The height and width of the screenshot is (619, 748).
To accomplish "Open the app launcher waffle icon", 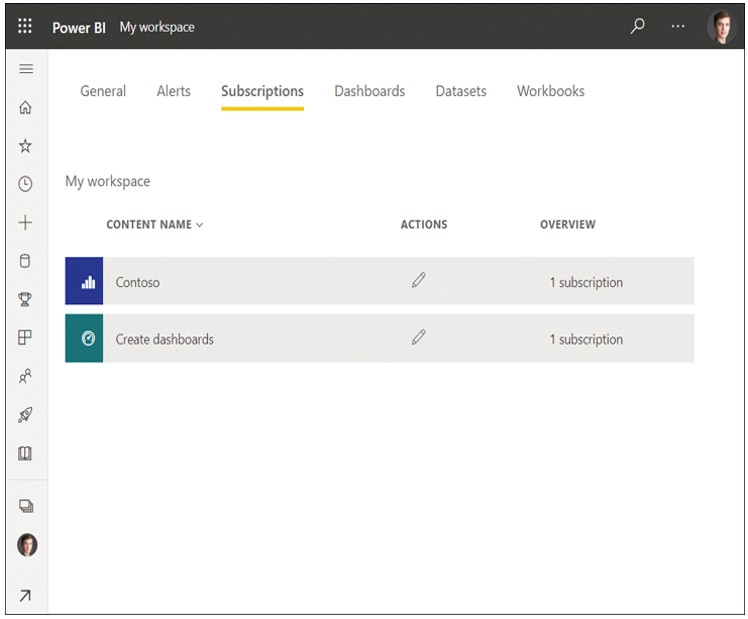I will point(25,26).
